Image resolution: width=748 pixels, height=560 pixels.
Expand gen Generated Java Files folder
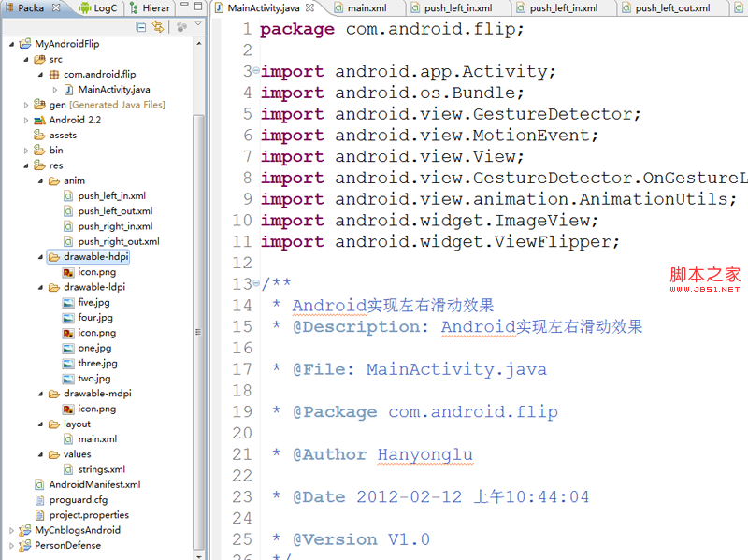coord(26,105)
